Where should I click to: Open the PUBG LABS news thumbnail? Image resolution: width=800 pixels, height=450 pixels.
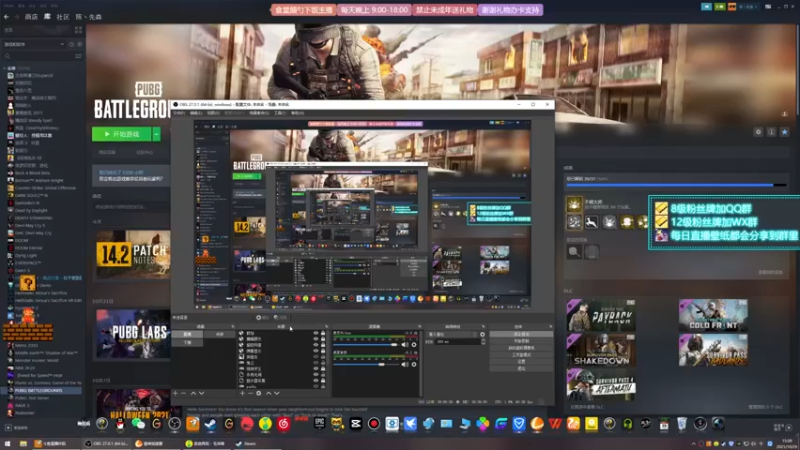[133, 333]
